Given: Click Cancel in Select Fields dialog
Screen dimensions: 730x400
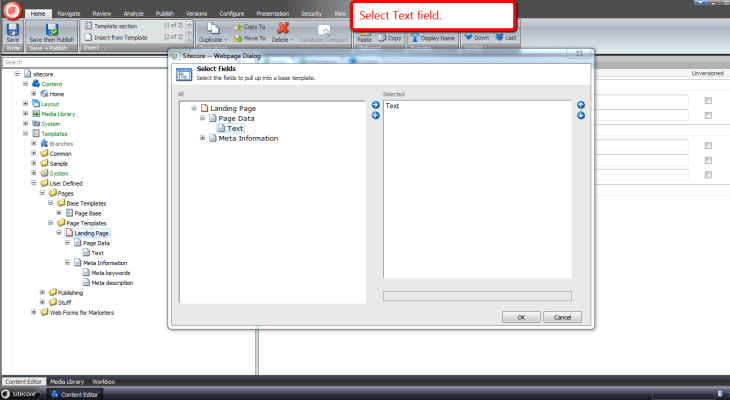Looking at the screenshot, I should 562,317.
